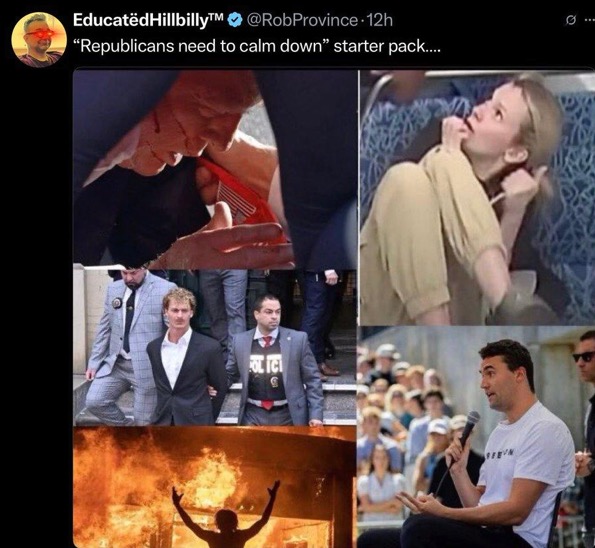The width and height of the screenshot is (595, 548).
Task: Click the microphone in the speaker photo
Action: pos(469,430)
